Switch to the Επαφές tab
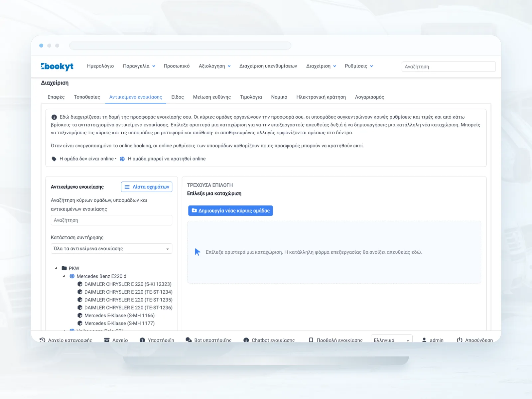532x399 pixels. [56, 97]
